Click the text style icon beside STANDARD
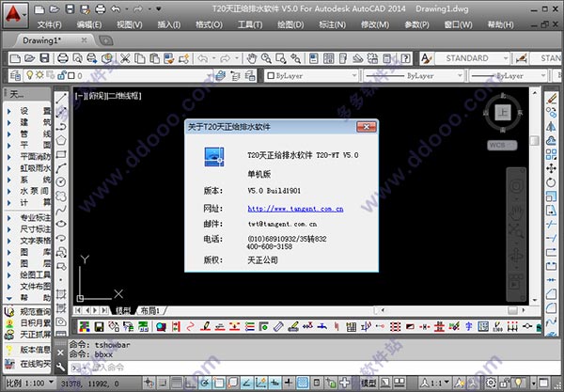The height and width of the screenshot is (392, 564). pyautogui.click(x=426, y=58)
